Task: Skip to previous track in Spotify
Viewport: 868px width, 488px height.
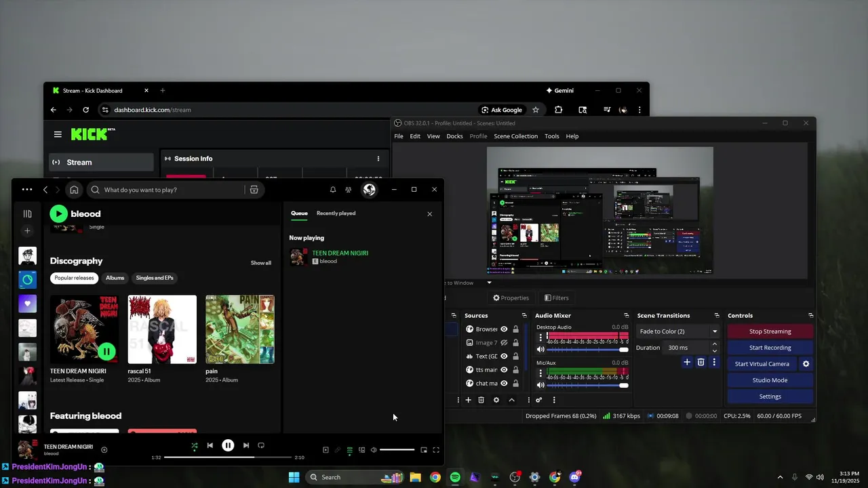Action: click(210, 445)
